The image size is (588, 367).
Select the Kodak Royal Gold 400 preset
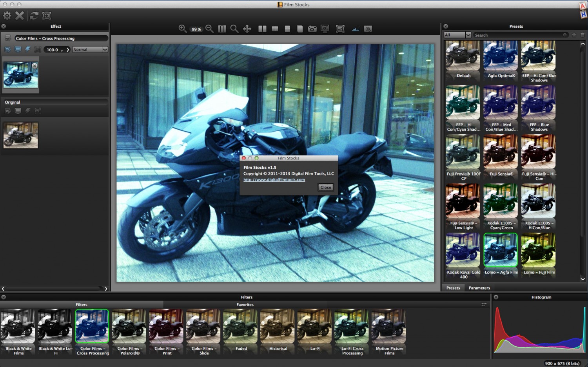pyautogui.click(x=463, y=256)
